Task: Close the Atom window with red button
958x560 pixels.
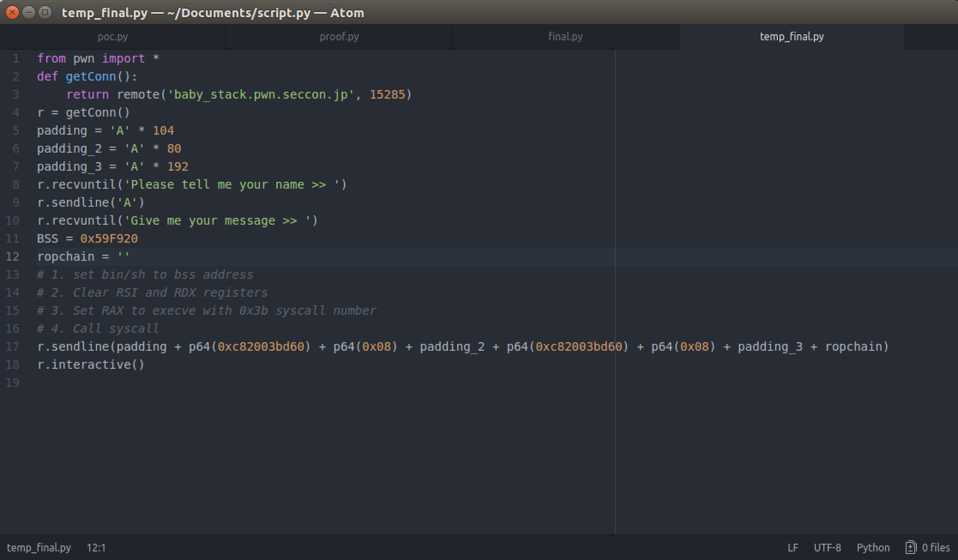Action: [12, 12]
